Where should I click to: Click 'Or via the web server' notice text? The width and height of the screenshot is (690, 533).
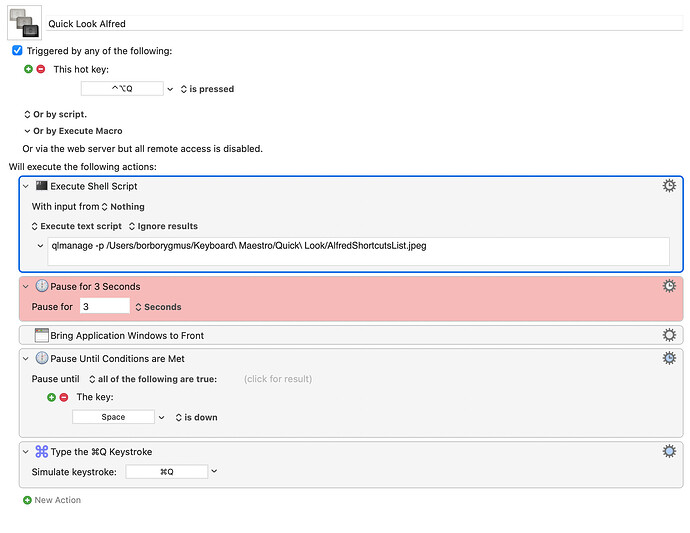click(143, 149)
